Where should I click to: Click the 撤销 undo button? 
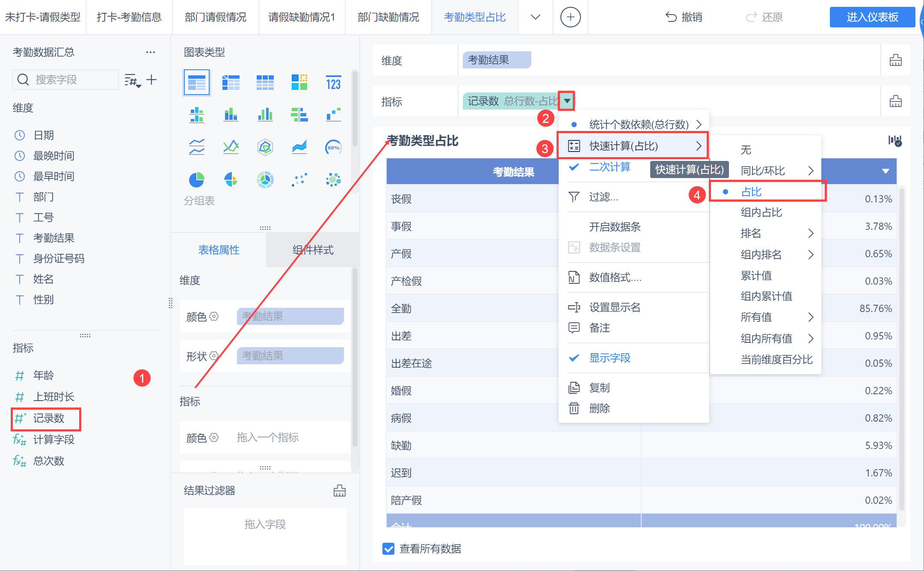pos(684,17)
